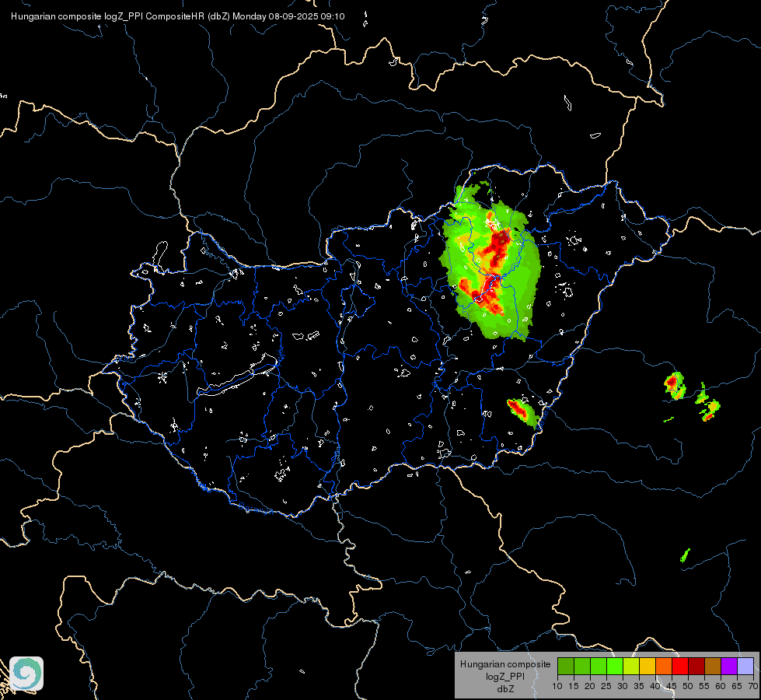Click the legend tick value '15'
Viewport: 761px width, 700px height.
point(574,687)
